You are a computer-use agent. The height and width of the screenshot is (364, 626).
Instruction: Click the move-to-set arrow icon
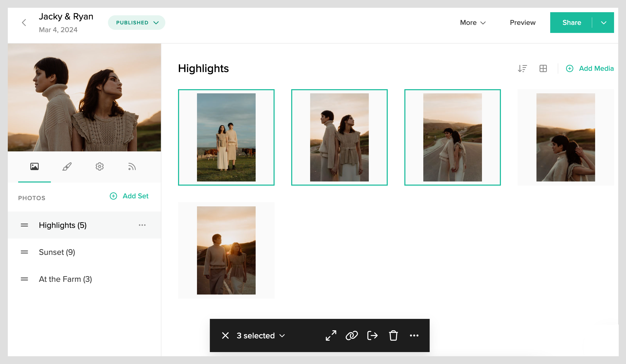coord(372,335)
